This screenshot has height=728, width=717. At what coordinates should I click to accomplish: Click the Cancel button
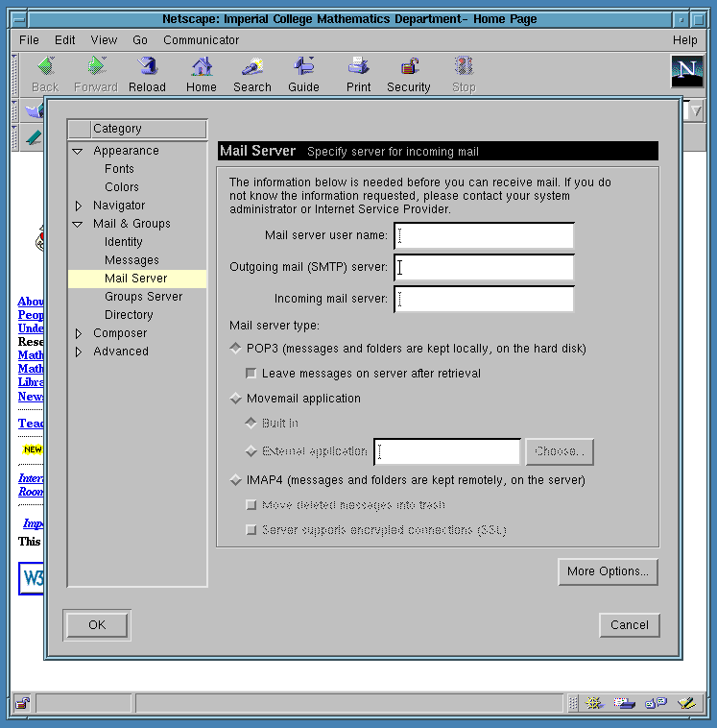pyautogui.click(x=630, y=625)
